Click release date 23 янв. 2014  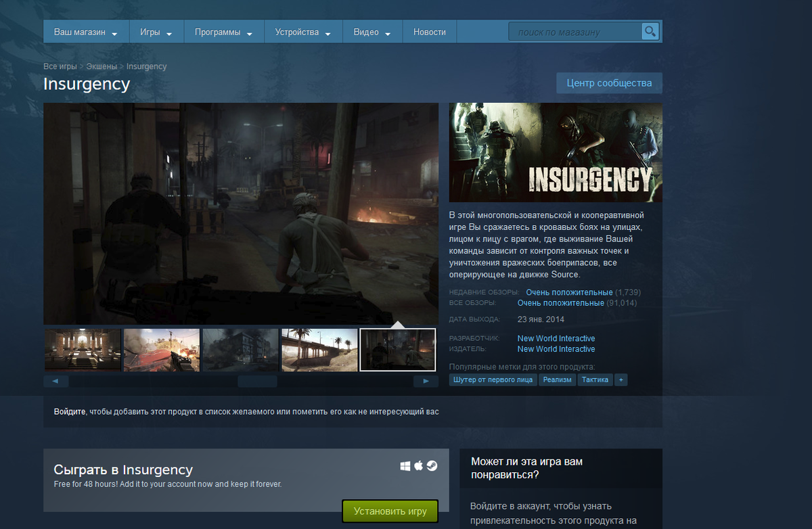[541, 319]
